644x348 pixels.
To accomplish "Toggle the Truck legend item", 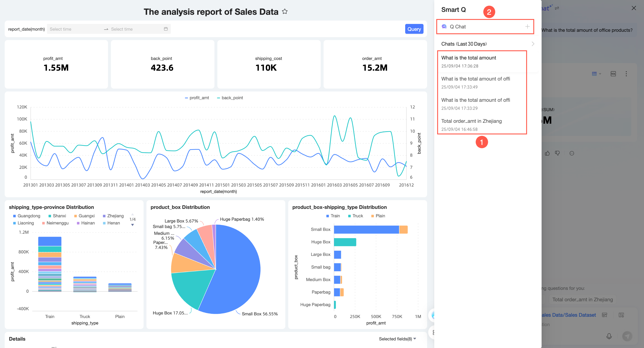I will 355,216.
